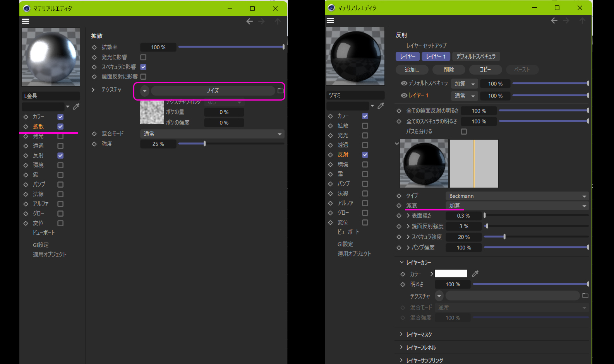Expand the レイヤーマスク section
Screen dimensions: 614x364
click(x=418, y=335)
